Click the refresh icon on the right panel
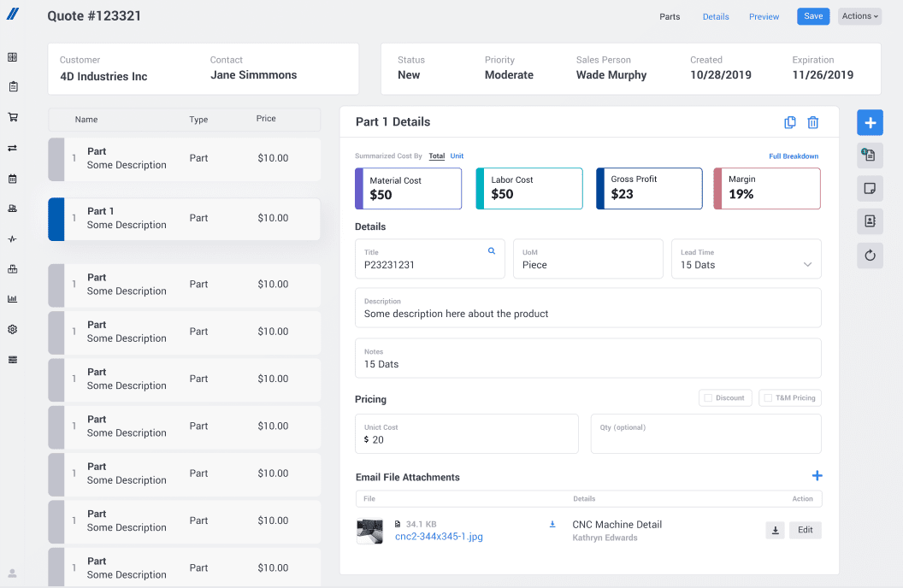903x588 pixels. click(870, 255)
